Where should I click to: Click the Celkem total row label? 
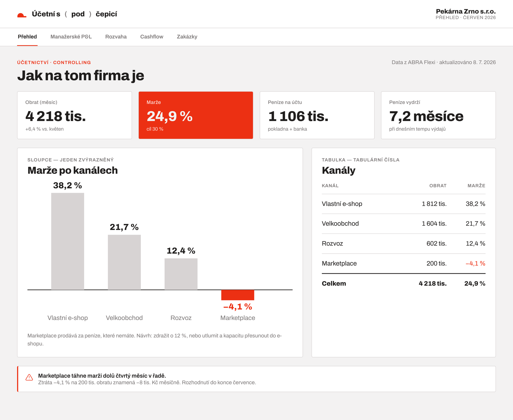coord(334,284)
